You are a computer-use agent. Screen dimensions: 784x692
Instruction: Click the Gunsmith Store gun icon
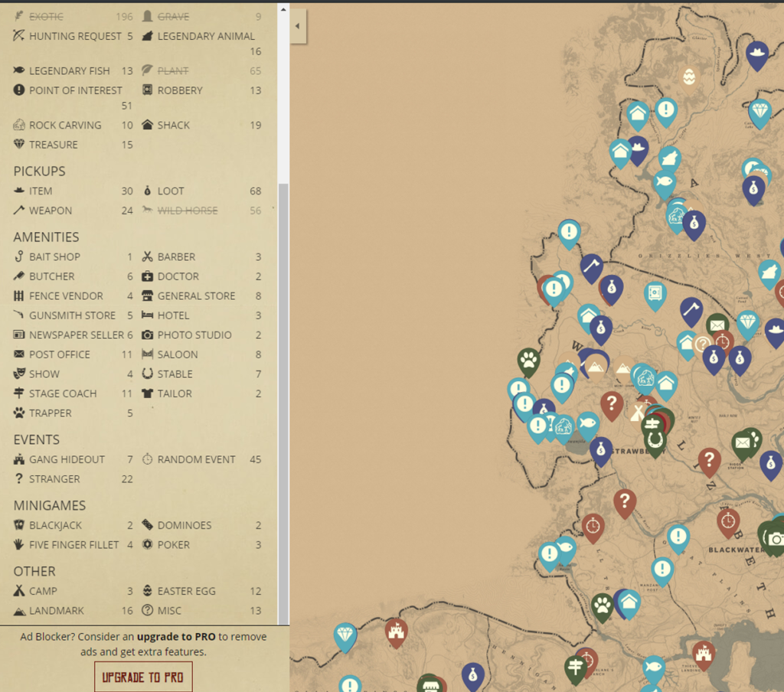click(19, 315)
